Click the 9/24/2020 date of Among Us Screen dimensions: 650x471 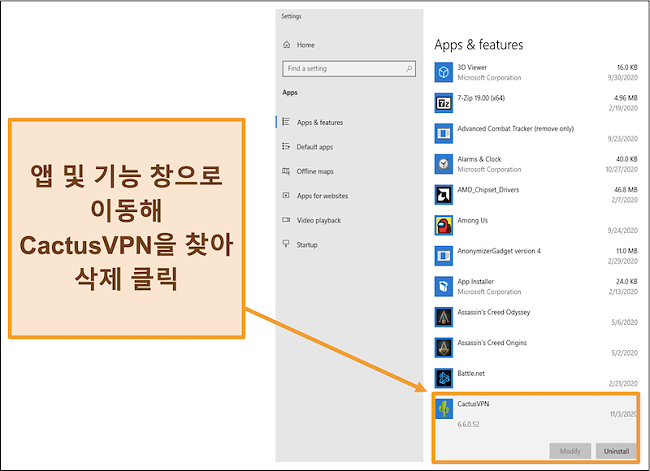click(x=623, y=231)
